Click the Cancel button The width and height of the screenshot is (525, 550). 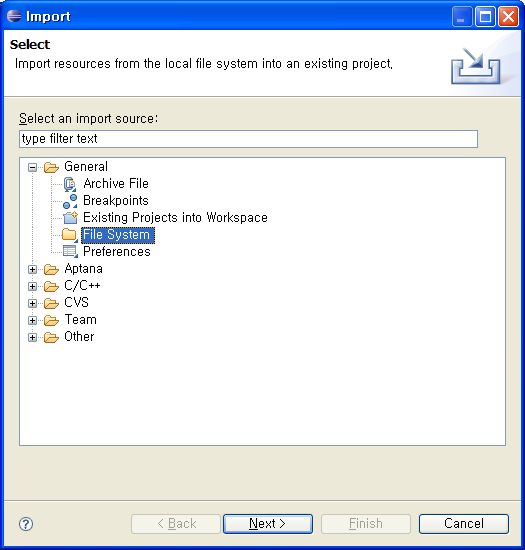[464, 524]
